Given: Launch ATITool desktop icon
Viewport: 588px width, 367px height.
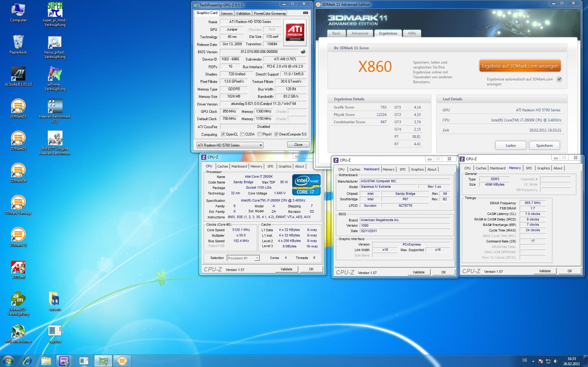Looking at the screenshot, I should click(18, 270).
